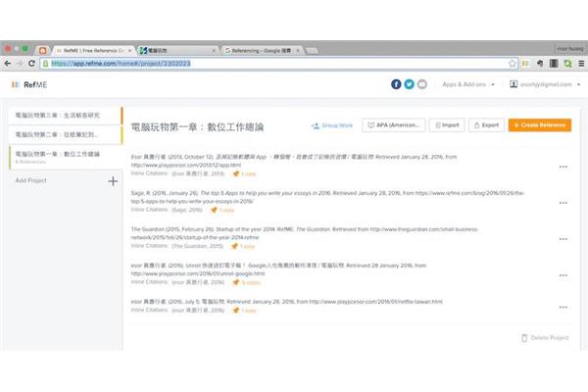The height and width of the screenshot is (392, 588).
Task: Open Group Work link
Action: 332,125
